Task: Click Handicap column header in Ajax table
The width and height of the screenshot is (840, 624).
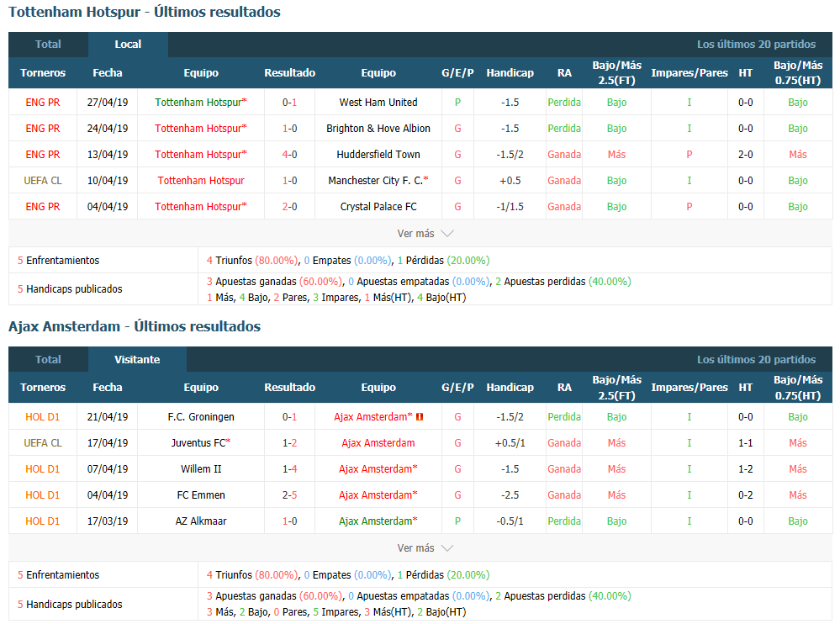Action: point(510,387)
